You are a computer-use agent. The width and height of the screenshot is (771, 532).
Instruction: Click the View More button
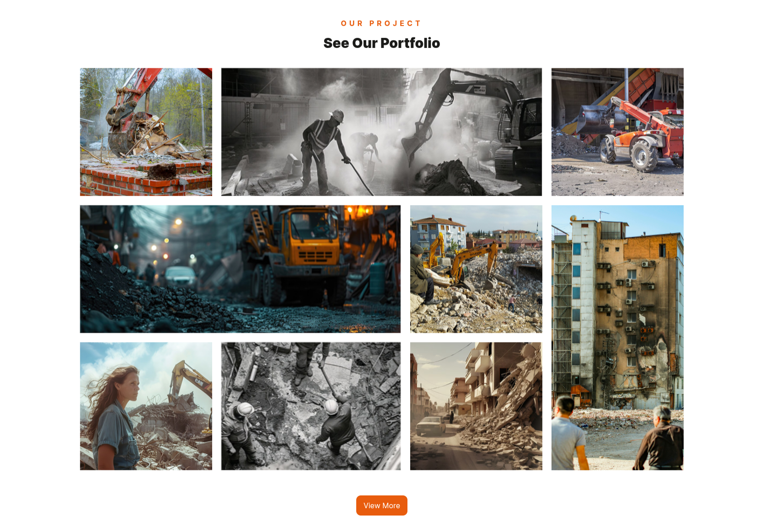[x=381, y=505]
